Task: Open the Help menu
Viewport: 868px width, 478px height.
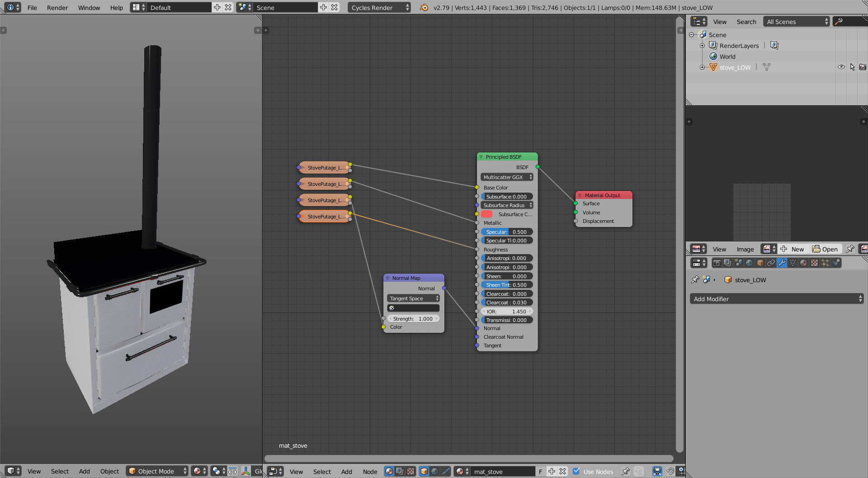Action: point(117,8)
